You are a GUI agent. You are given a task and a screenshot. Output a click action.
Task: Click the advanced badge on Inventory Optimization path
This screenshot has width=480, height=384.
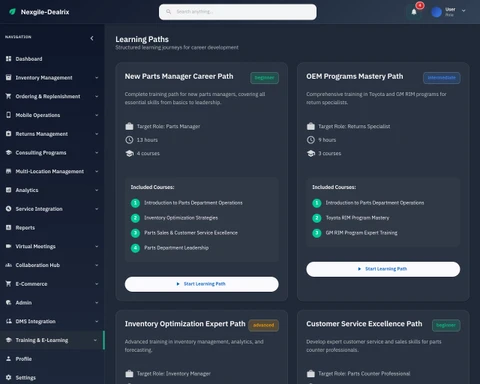click(x=263, y=325)
